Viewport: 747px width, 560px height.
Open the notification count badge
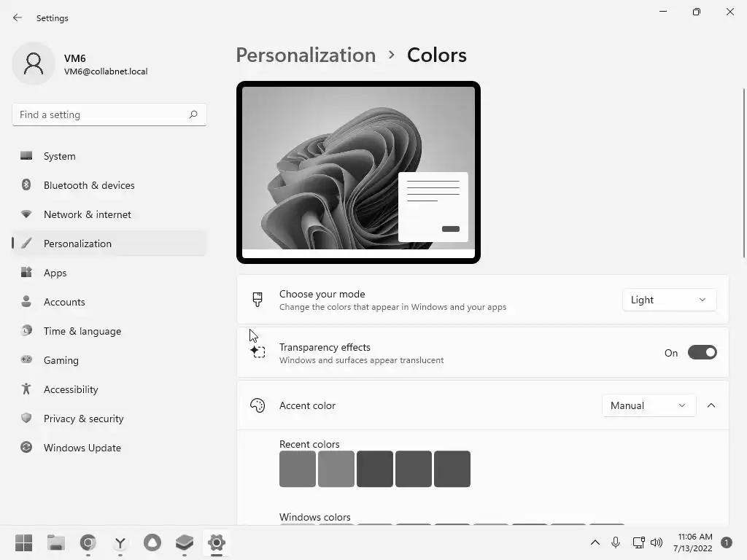click(726, 542)
